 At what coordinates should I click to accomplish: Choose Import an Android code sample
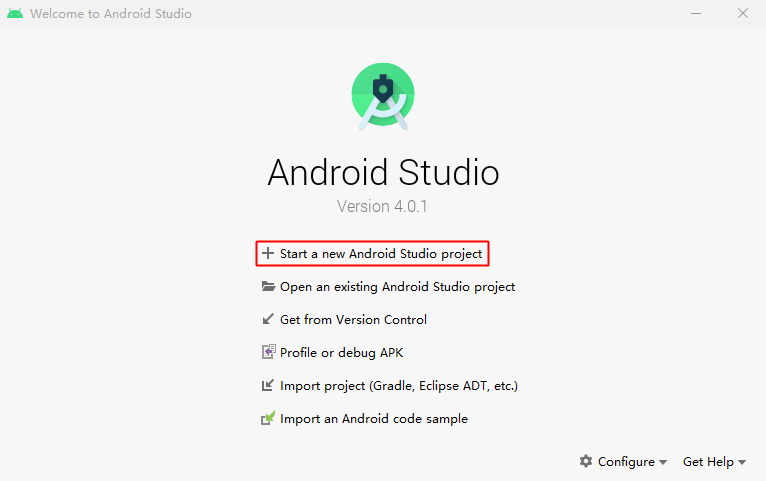pyautogui.click(x=374, y=418)
